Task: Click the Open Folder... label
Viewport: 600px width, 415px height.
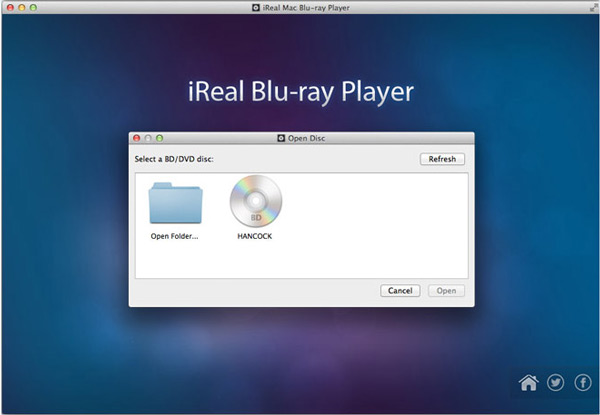Action: click(174, 236)
